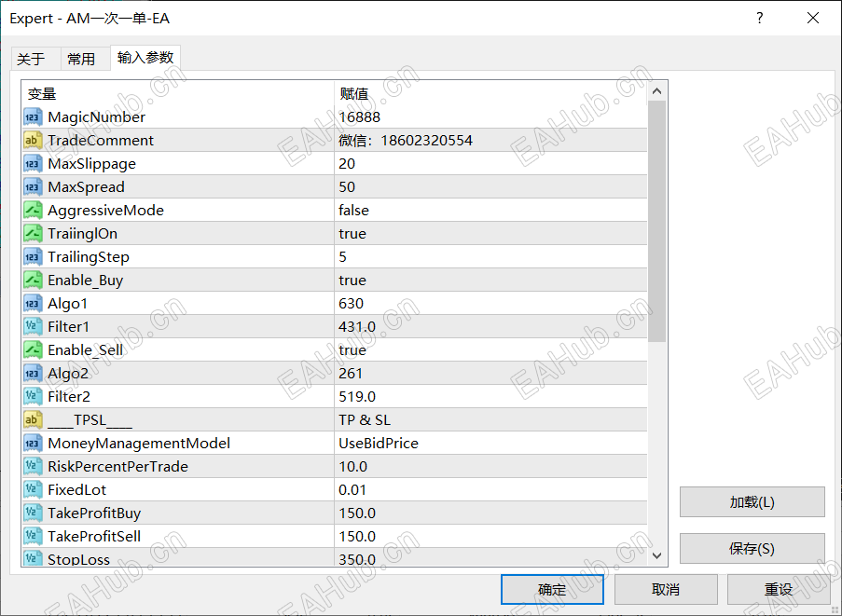The image size is (842, 616).
Task: Select the Enable_Buy value true
Action: [352, 281]
